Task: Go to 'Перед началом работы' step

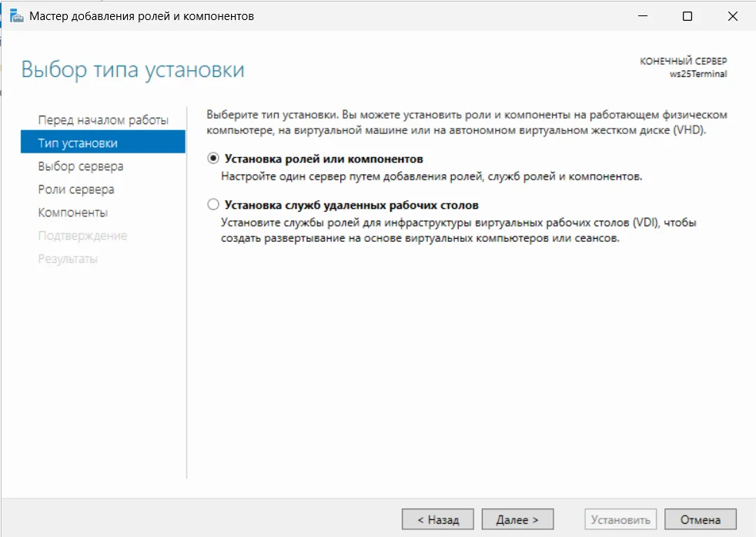Action: pyautogui.click(x=103, y=119)
